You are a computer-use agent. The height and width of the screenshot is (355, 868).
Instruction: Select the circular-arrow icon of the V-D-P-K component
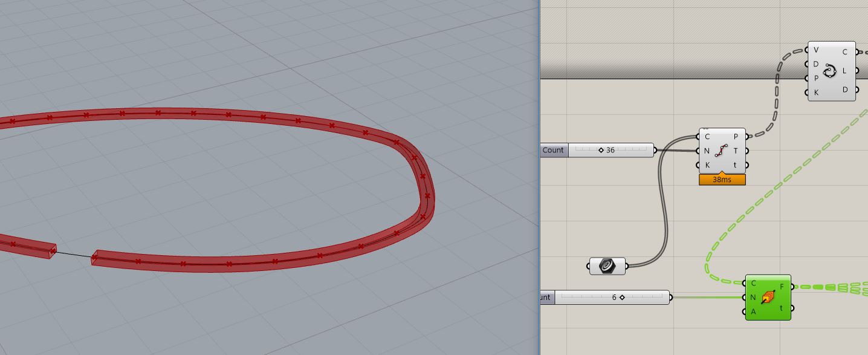829,71
